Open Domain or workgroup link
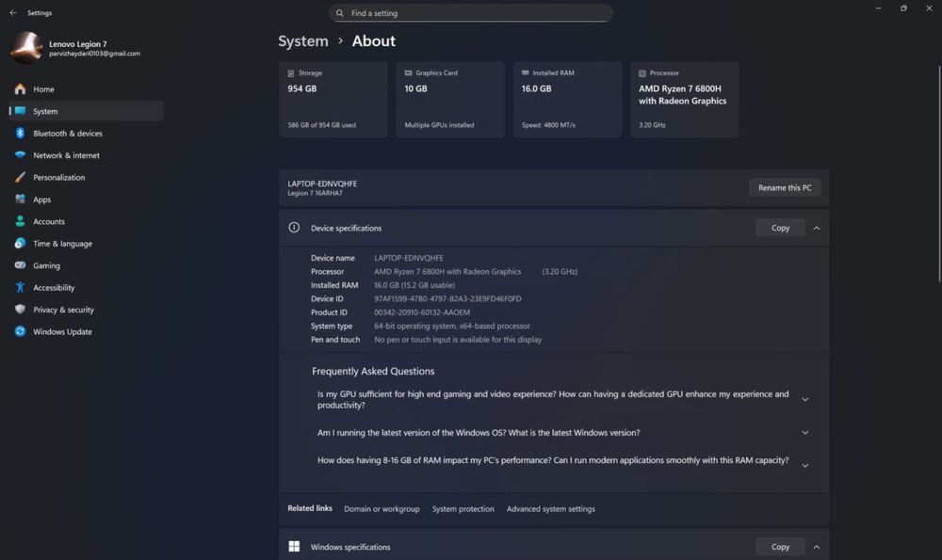The width and height of the screenshot is (942, 560). 382,509
